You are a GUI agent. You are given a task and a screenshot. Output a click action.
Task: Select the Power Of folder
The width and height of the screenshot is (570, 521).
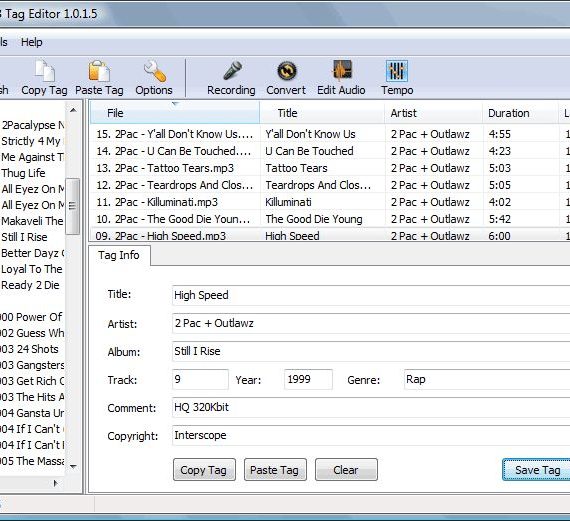(31, 317)
